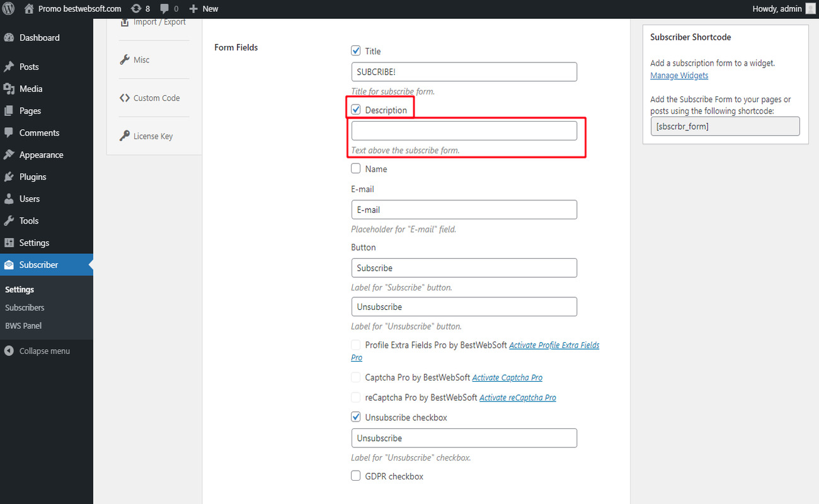
Task: Click the Activate reCaptcha Pro link
Action: point(518,398)
